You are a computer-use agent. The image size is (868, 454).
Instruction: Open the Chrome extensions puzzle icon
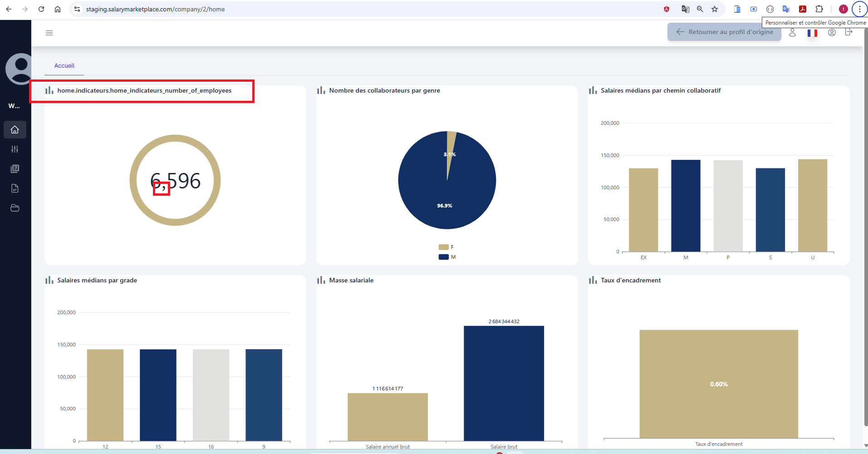(819, 9)
